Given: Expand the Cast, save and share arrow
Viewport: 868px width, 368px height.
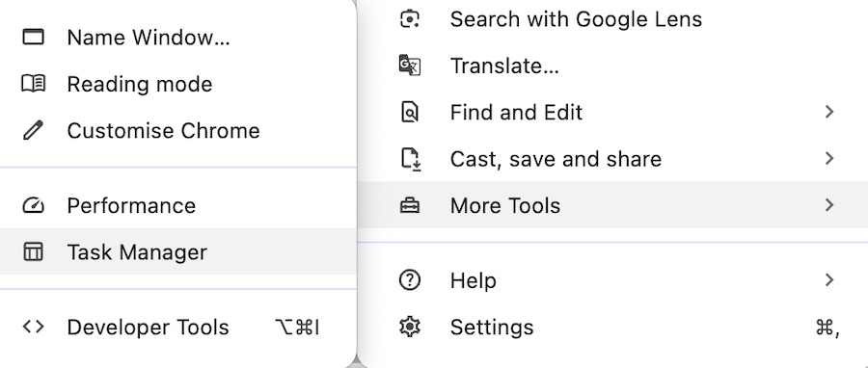Looking at the screenshot, I should point(829,159).
